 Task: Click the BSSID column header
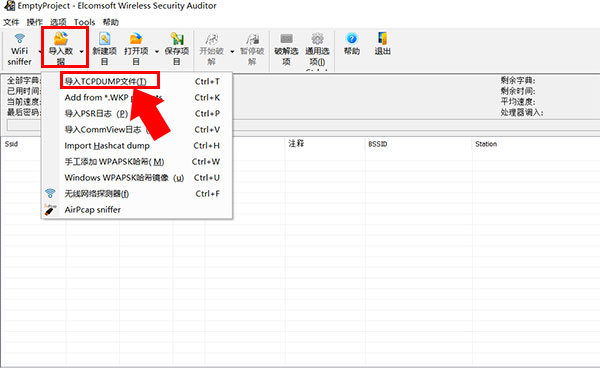[x=378, y=144]
